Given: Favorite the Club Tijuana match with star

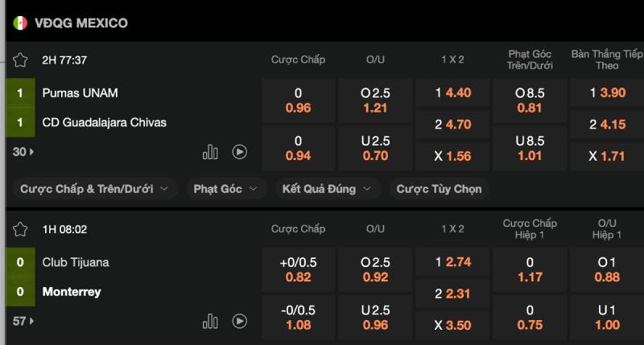Looking at the screenshot, I should (x=20, y=229).
